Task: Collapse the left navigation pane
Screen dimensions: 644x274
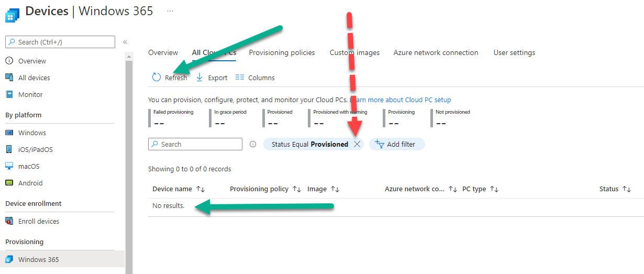Action: pos(125,42)
